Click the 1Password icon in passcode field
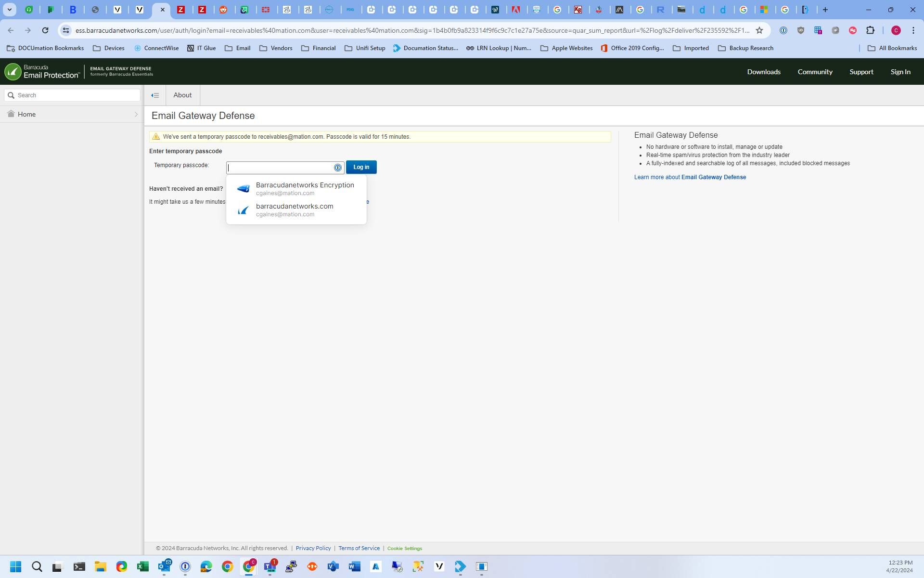Image resolution: width=924 pixels, height=578 pixels. click(337, 168)
